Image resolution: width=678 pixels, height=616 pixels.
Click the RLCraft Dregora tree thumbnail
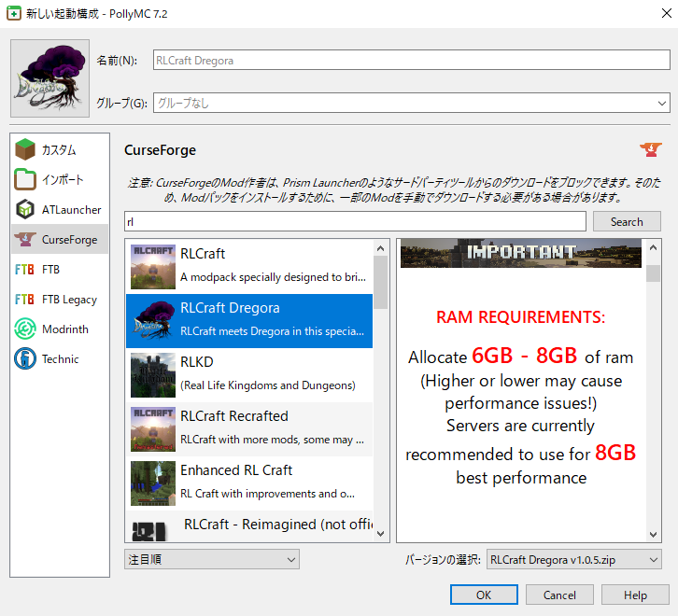point(153,321)
